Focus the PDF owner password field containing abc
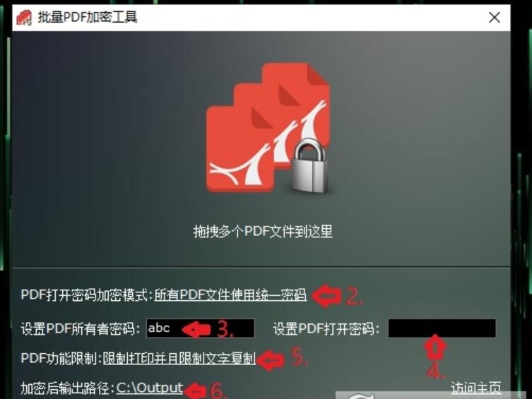This screenshot has width=532, height=399. tap(200, 328)
